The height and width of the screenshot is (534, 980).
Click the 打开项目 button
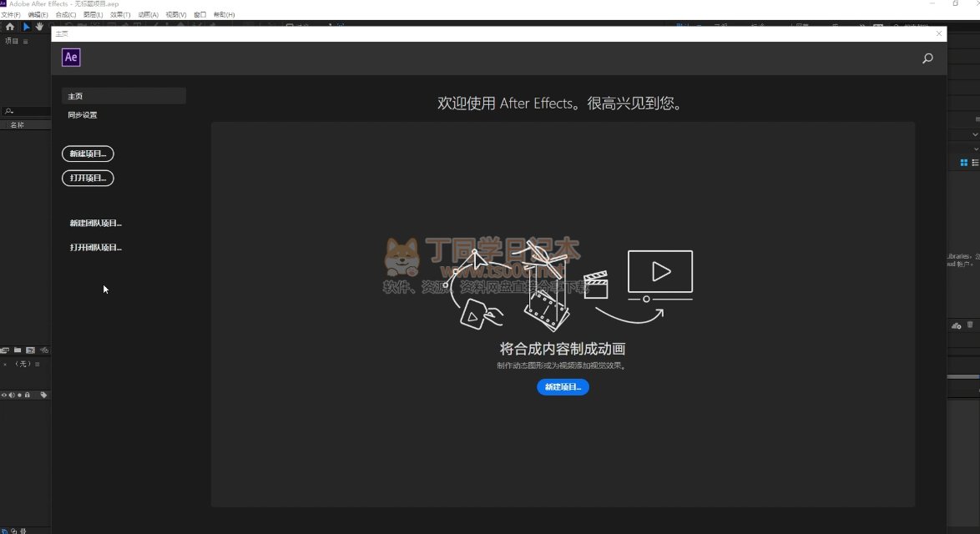(x=88, y=178)
